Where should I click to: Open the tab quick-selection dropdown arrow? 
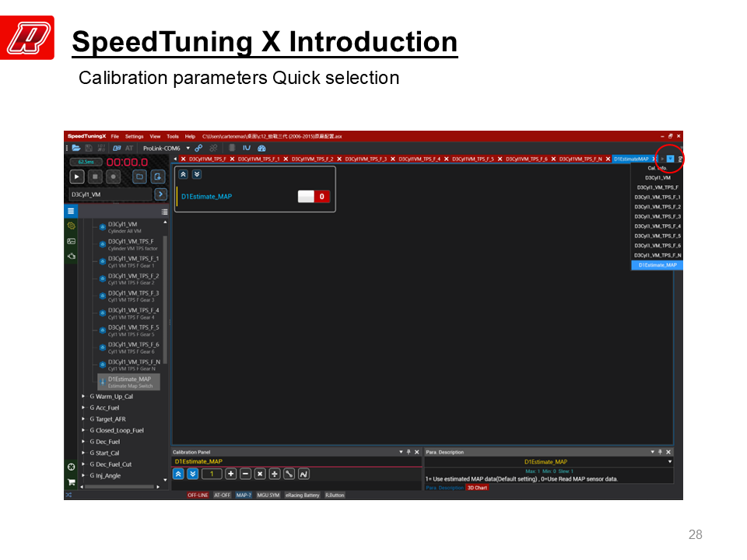pyautogui.click(x=670, y=159)
